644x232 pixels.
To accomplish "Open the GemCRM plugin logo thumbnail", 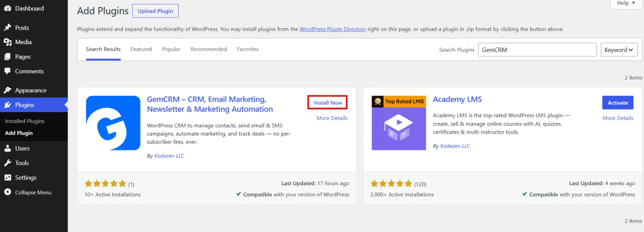I will tap(113, 123).
